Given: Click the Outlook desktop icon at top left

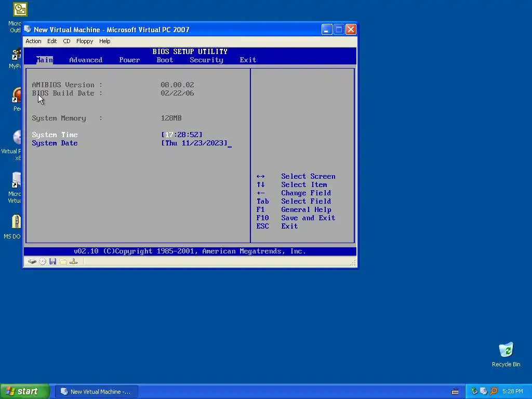Looking at the screenshot, I should pyautogui.click(x=20, y=9).
